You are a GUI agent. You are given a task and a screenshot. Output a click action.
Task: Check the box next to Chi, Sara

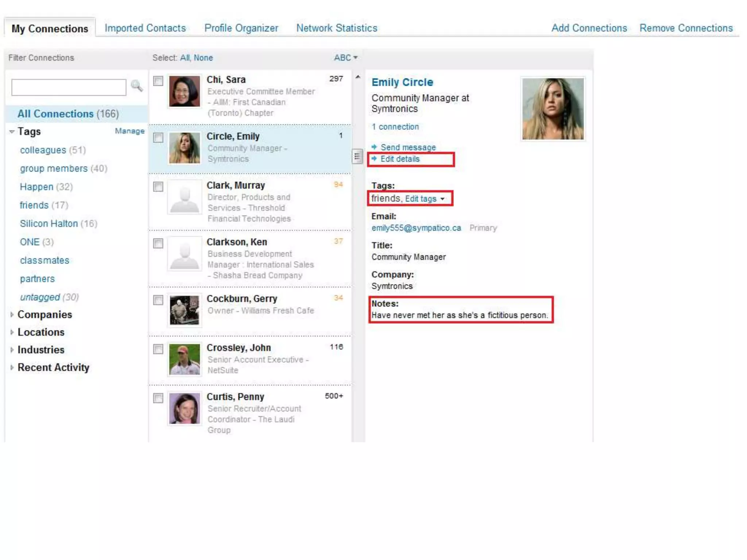(158, 81)
